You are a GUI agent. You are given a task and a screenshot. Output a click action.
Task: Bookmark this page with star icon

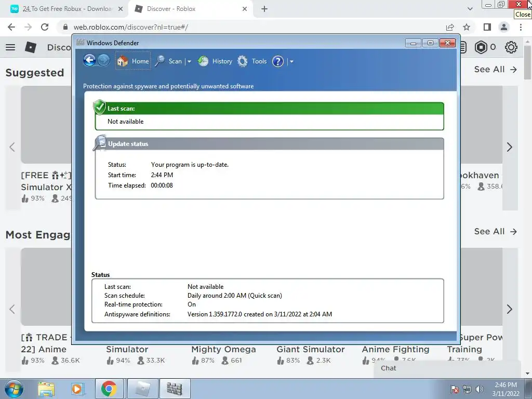(467, 27)
